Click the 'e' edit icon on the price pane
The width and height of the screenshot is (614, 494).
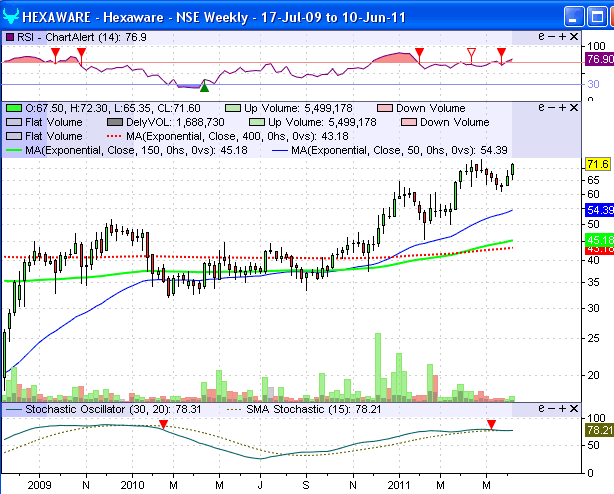(542, 107)
